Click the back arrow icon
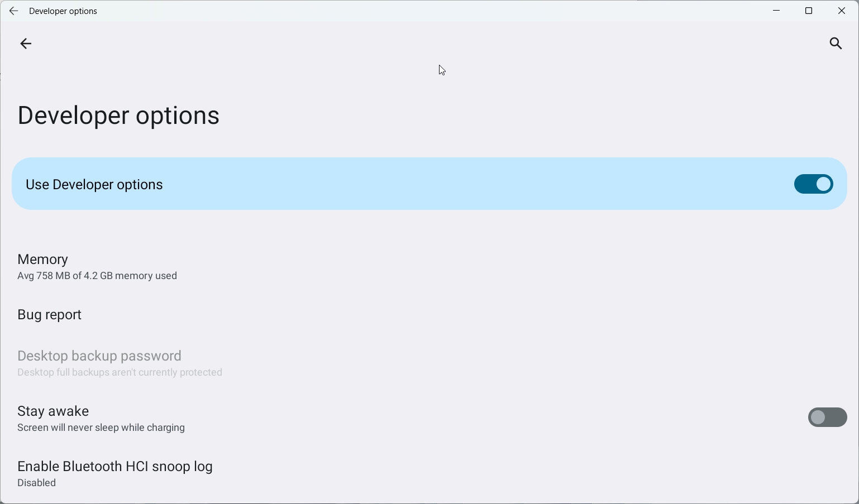The image size is (859, 504). tap(26, 44)
